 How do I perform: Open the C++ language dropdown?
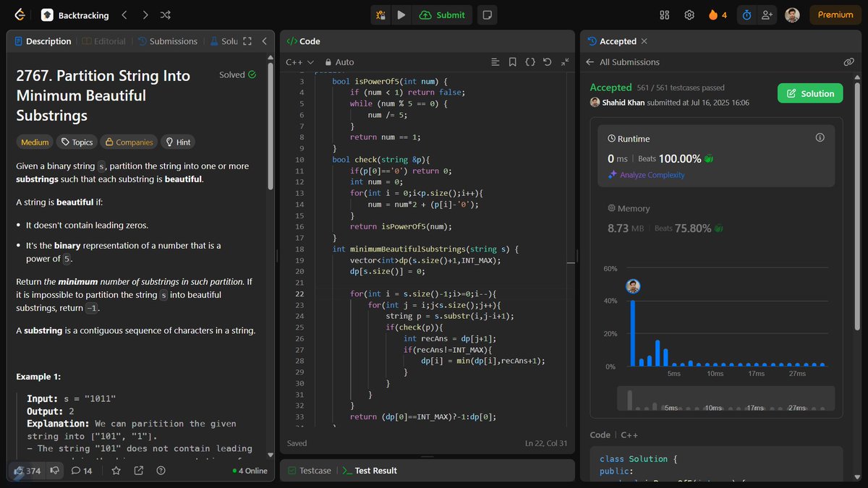(299, 62)
